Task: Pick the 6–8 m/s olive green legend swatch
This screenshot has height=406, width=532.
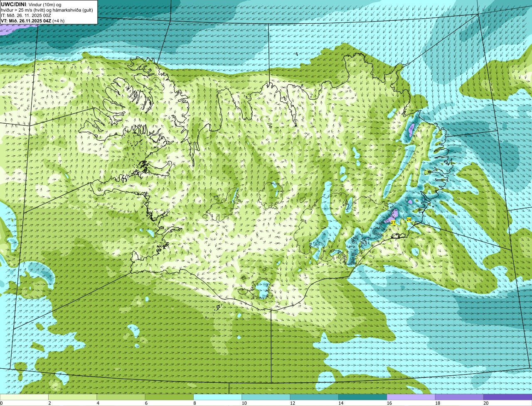Action: click(x=169, y=397)
